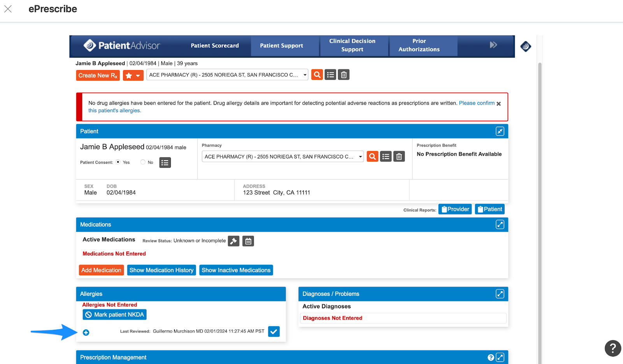Expand the Create New Rx favorites dropdown arrow
This screenshot has height=364, width=623.
[138, 75]
